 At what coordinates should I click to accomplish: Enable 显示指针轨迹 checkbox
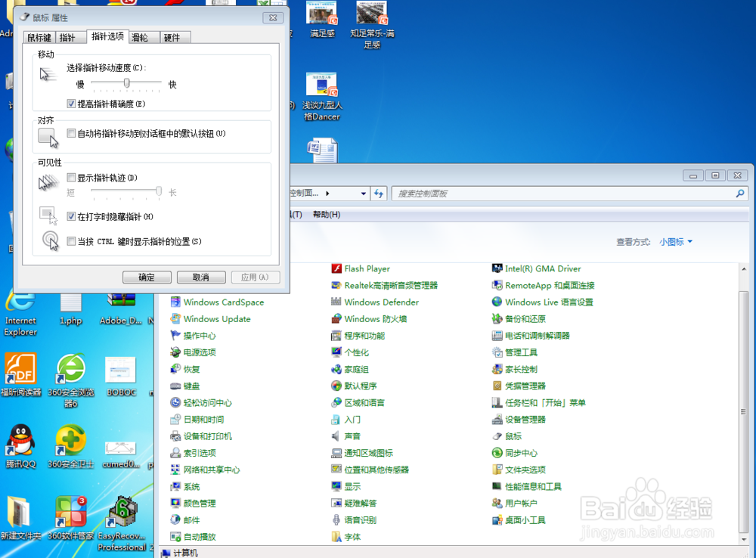coord(71,178)
